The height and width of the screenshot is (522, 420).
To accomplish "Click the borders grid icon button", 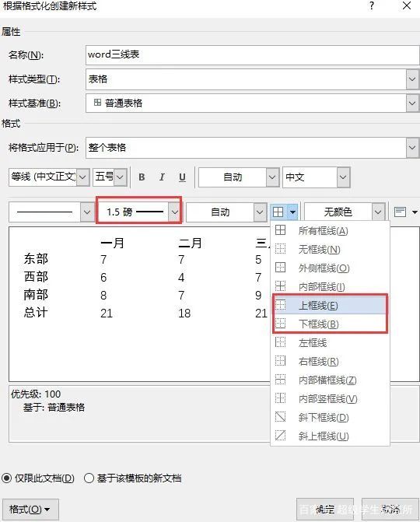I will coord(278,212).
